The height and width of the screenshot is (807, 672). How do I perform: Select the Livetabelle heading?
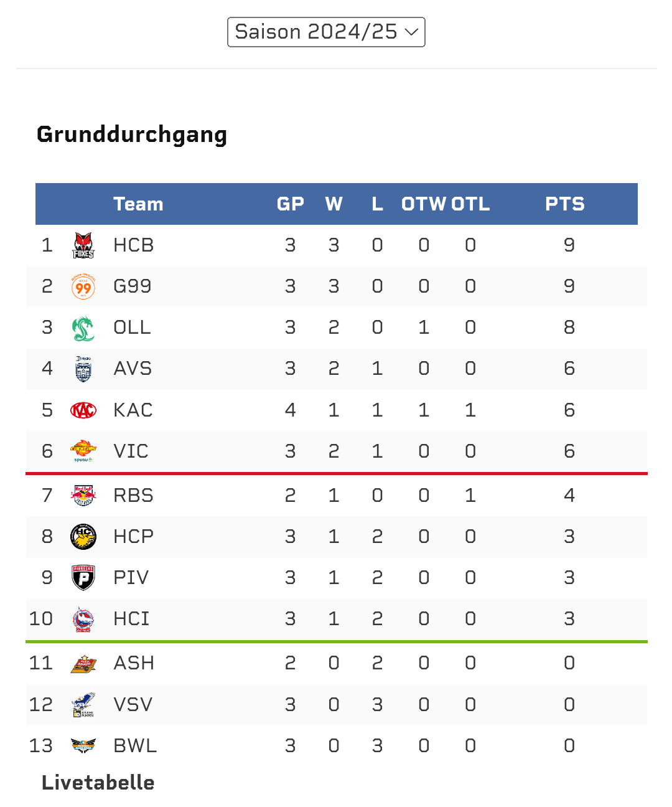[98, 783]
